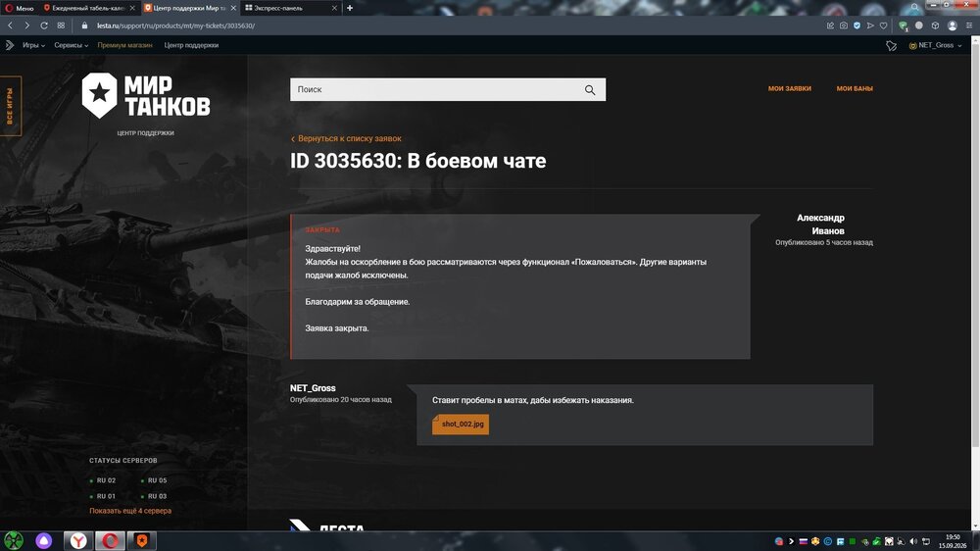Click the address bar URL
The height and width of the screenshot is (551, 980).
coord(175,25)
